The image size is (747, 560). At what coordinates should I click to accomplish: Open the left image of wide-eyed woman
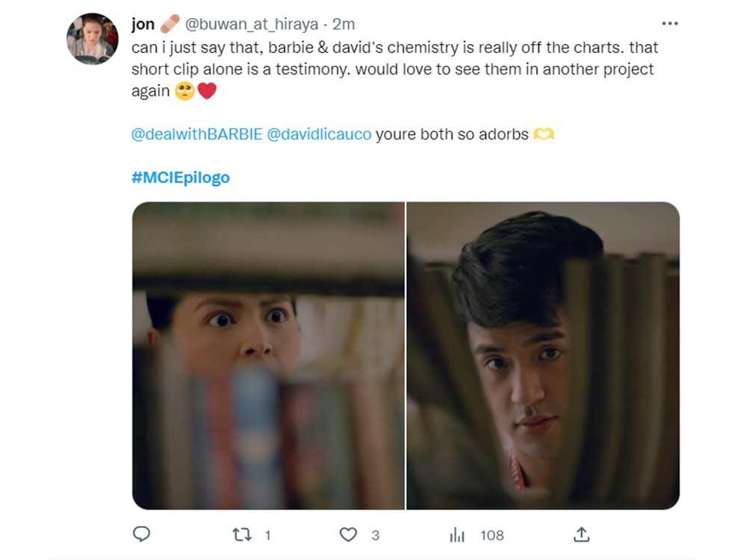pyautogui.click(x=268, y=355)
